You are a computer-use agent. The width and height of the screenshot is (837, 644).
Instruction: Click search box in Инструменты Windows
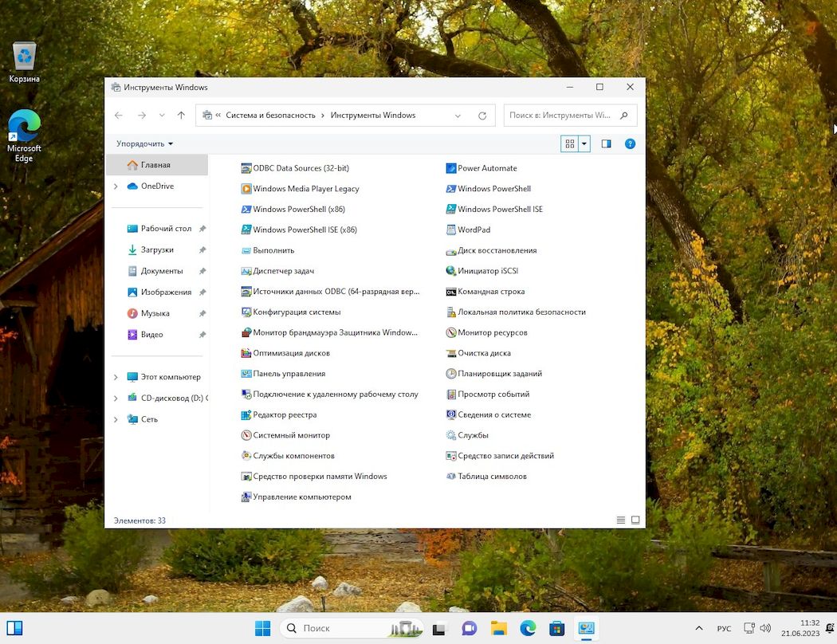pos(570,116)
